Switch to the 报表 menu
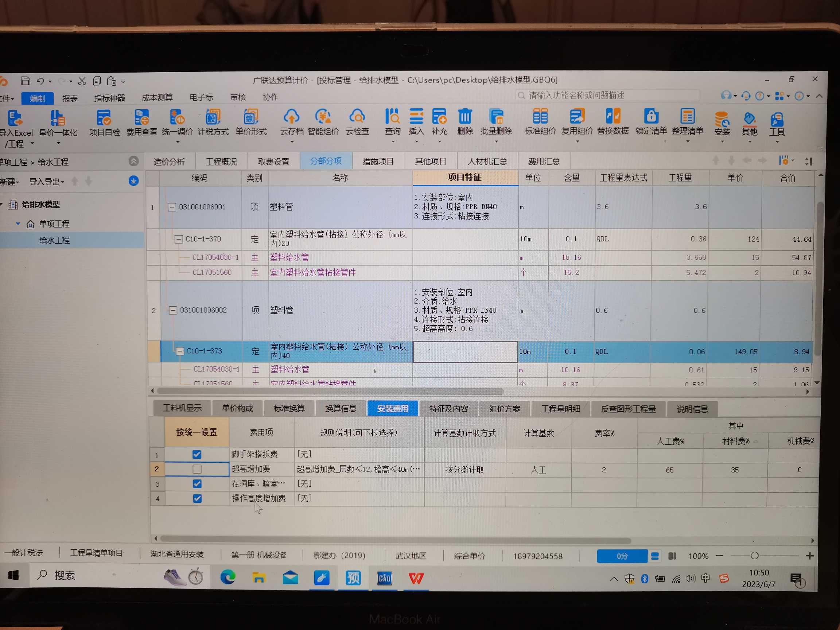The width and height of the screenshot is (840, 630). click(x=70, y=98)
